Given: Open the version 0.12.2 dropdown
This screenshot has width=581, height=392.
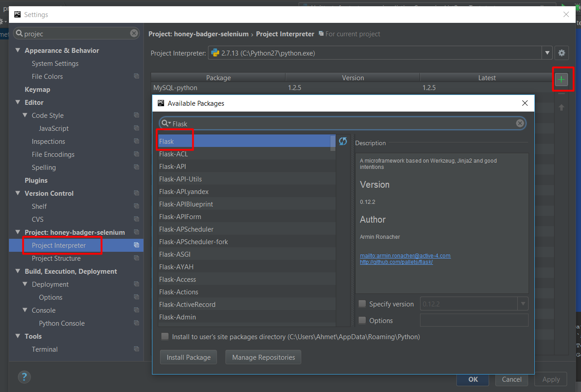Looking at the screenshot, I should 523,304.
